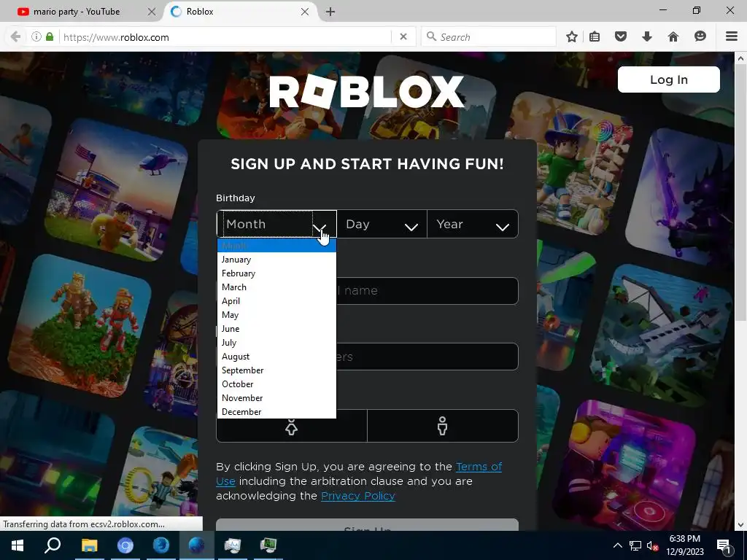The width and height of the screenshot is (747, 560).
Task: Choose May from month list
Action: coord(276,315)
